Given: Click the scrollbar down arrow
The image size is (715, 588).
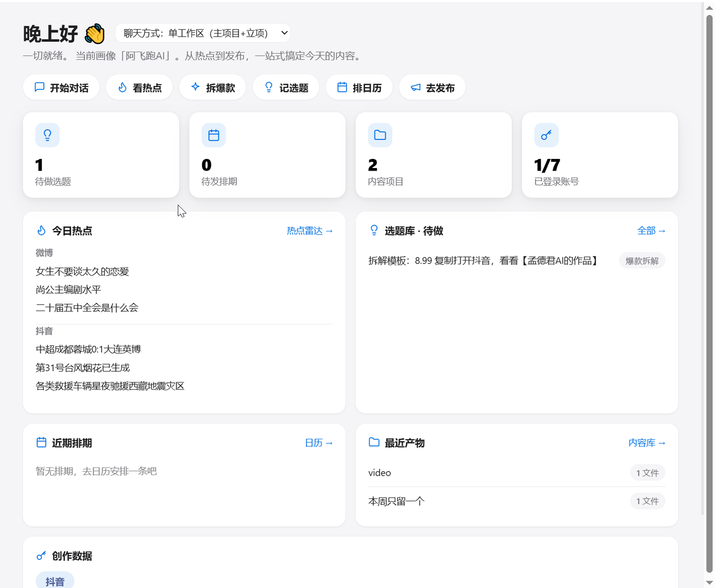Looking at the screenshot, I should pyautogui.click(x=709, y=583).
